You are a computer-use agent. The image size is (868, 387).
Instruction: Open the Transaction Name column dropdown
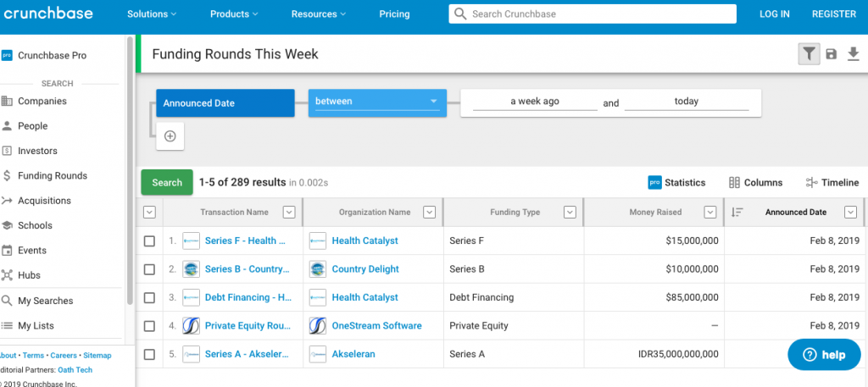pyautogui.click(x=289, y=212)
